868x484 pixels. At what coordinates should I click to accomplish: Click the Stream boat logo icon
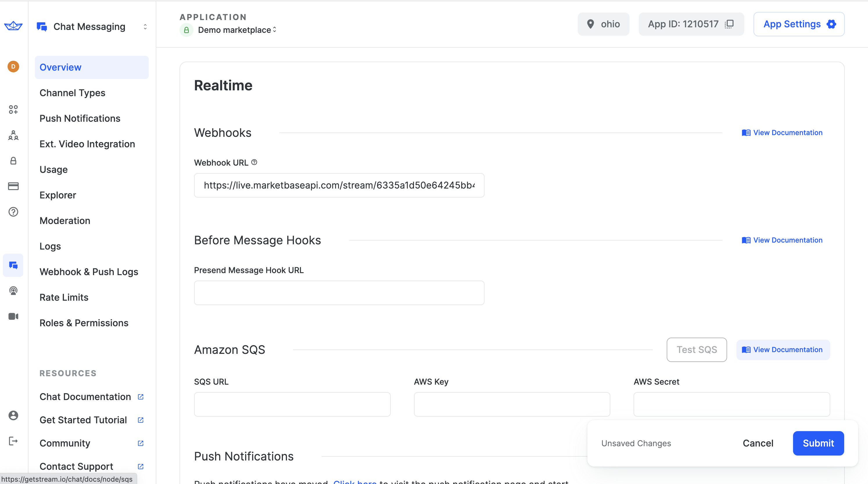[x=13, y=26]
